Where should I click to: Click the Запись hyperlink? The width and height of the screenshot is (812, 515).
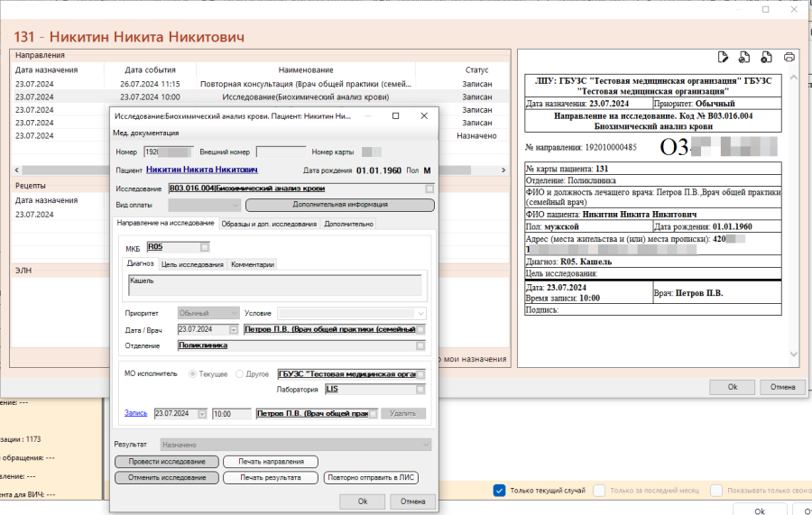coord(135,413)
